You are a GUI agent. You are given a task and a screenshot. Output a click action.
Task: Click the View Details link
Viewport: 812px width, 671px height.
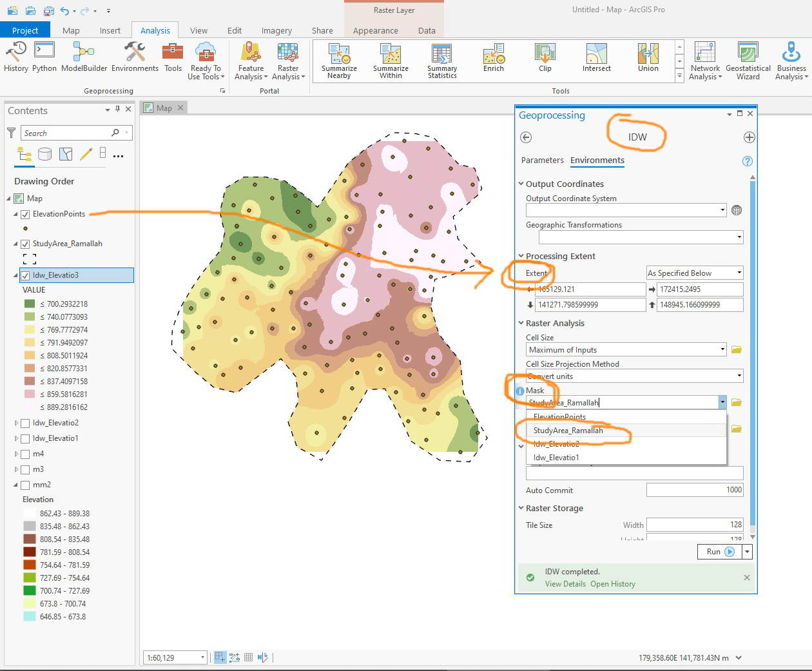pos(565,584)
